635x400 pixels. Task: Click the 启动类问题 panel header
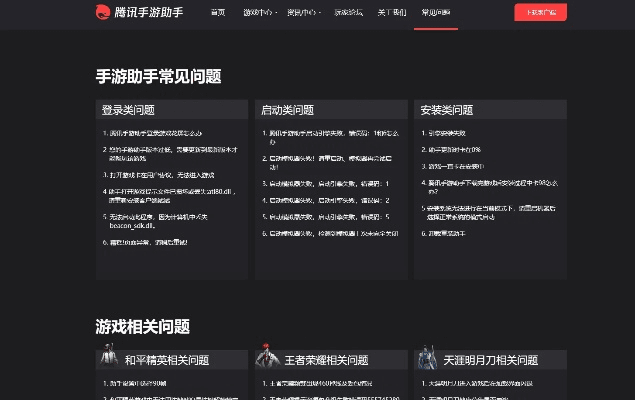331,109
